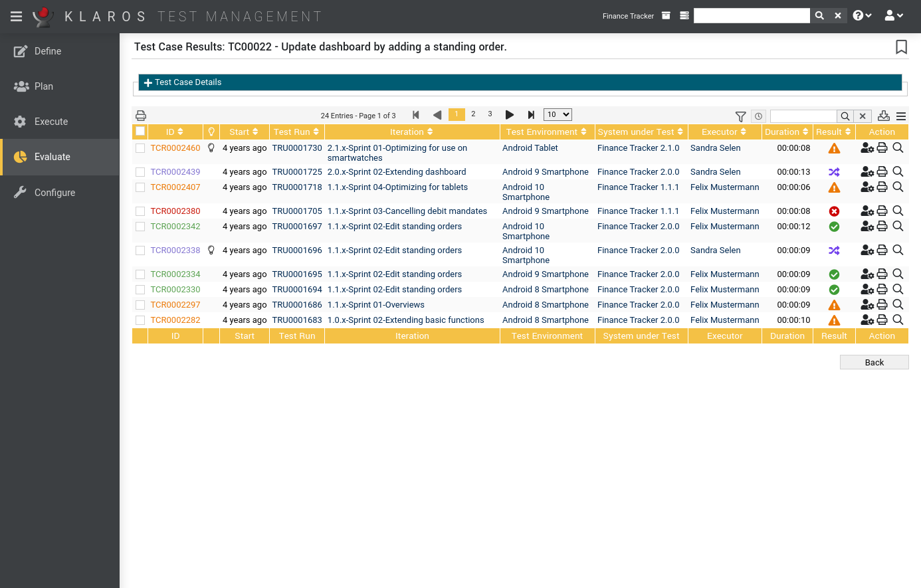Open test run TRU0001730 link
Screen dimensions: 921x588
pos(297,148)
